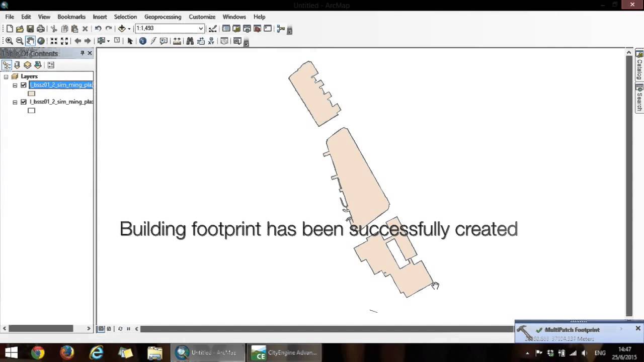This screenshot has height=362, width=644.
Task: Open the Measure tool
Action: pyautogui.click(x=177, y=41)
